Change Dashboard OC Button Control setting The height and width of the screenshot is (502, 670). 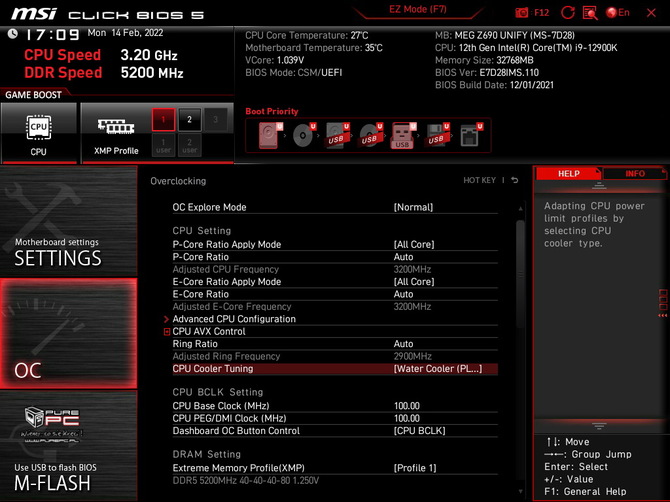click(x=335, y=431)
